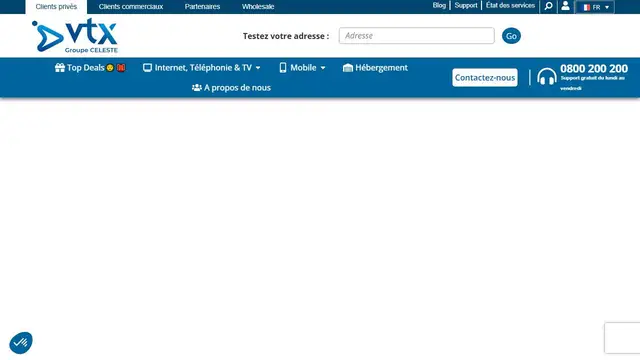Switch to Clients commerciaux tab

(131, 7)
